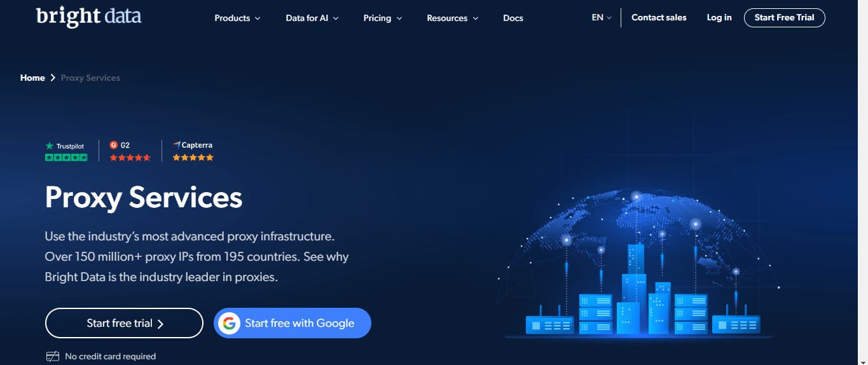The image size is (868, 365).
Task: Click arrow in Start free trial button
Action: coord(160,324)
